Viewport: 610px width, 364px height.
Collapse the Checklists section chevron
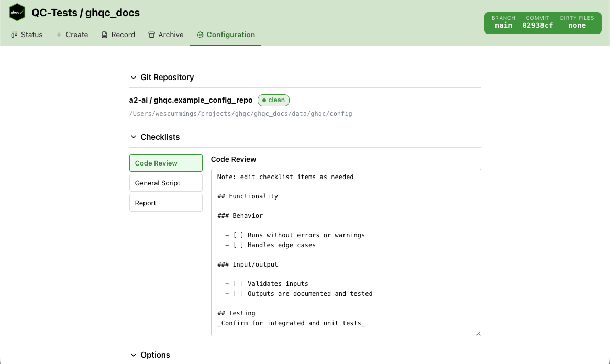point(133,137)
